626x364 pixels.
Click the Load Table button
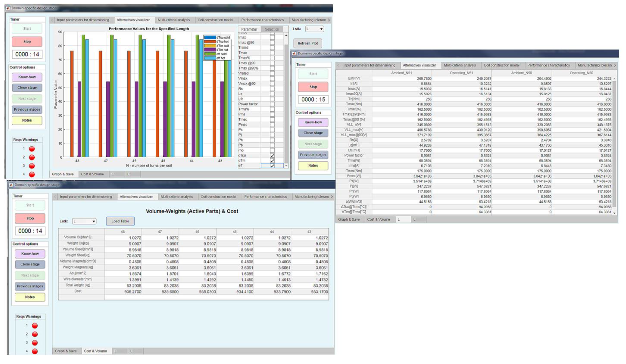tap(120, 221)
